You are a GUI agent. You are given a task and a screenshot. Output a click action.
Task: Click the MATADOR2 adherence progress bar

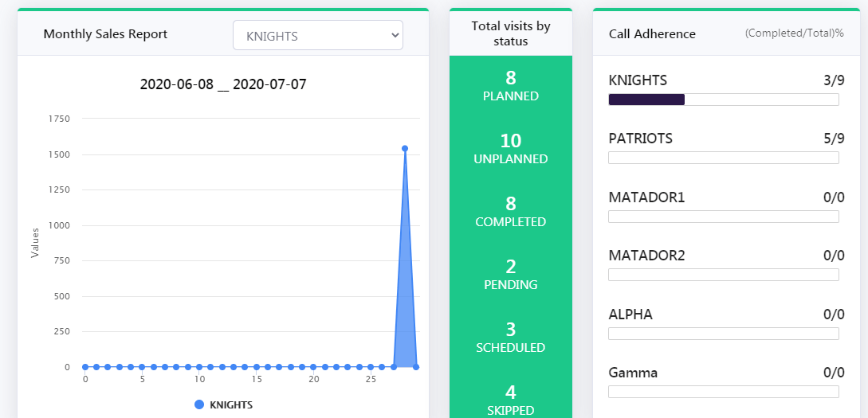(x=723, y=275)
